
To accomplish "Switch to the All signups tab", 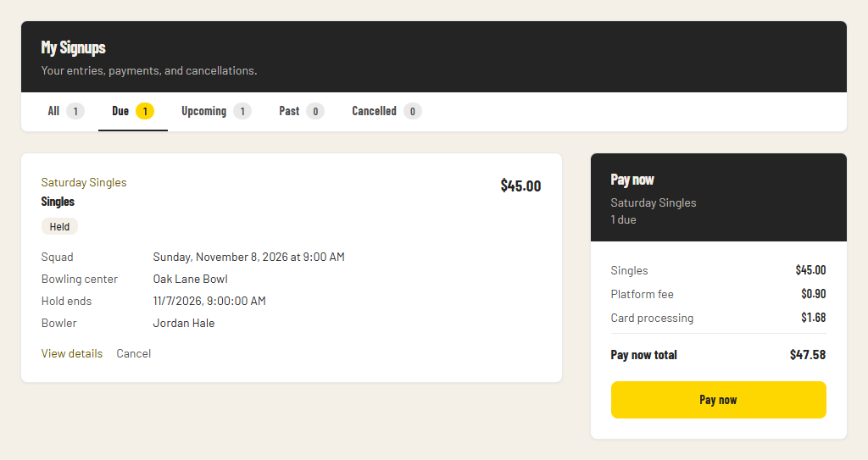I will coord(66,111).
